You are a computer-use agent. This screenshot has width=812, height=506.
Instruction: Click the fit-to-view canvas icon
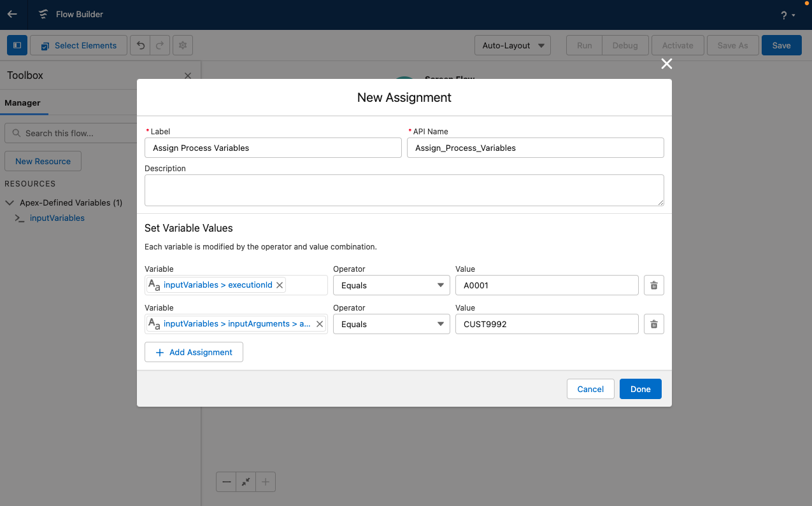(246, 482)
